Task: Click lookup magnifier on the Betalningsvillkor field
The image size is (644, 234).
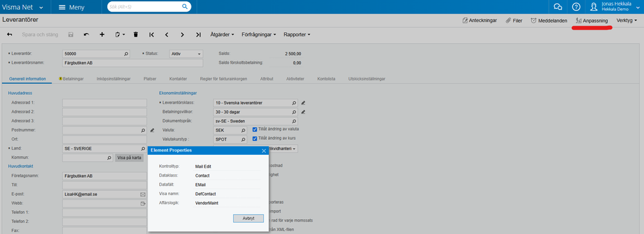Action: pyautogui.click(x=294, y=112)
